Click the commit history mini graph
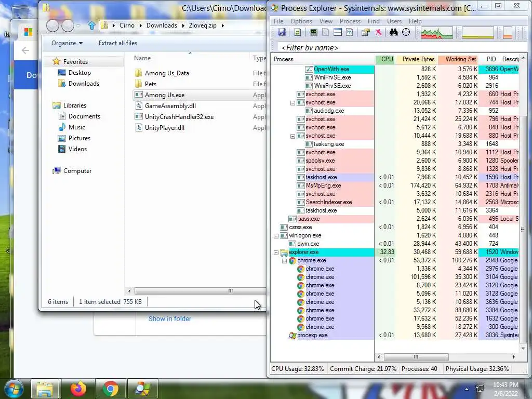The width and height of the screenshot is (532, 399). (x=477, y=33)
